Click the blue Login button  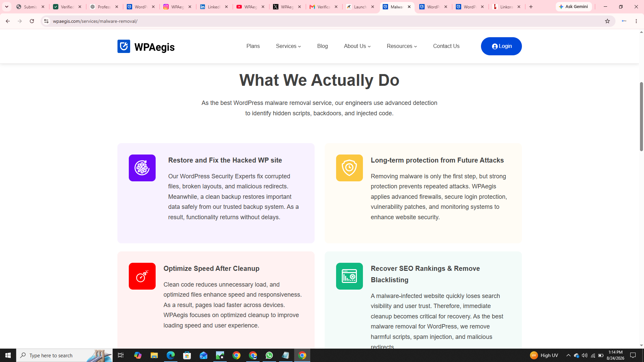click(x=501, y=46)
